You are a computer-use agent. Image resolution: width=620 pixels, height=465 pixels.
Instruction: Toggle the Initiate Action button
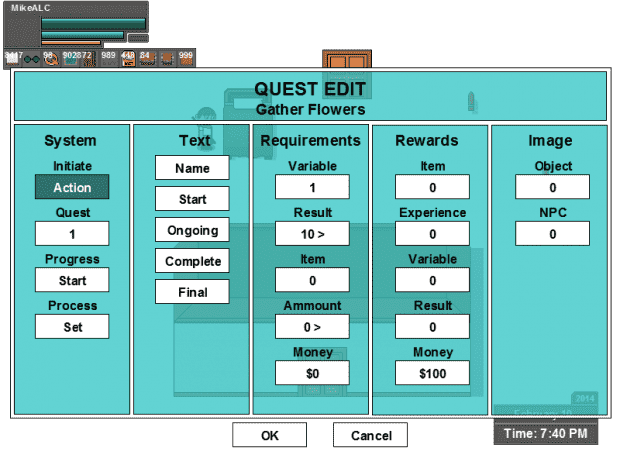(x=72, y=187)
